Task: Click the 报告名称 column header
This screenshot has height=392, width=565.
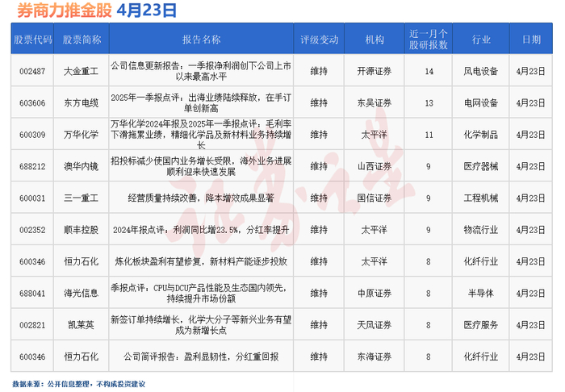Action: pos(202,40)
